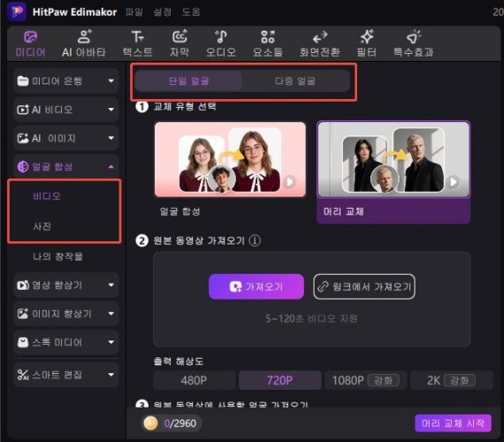Screen dimensions: 504x442
Task: Select 480P output resolution
Action: pyautogui.click(x=194, y=380)
